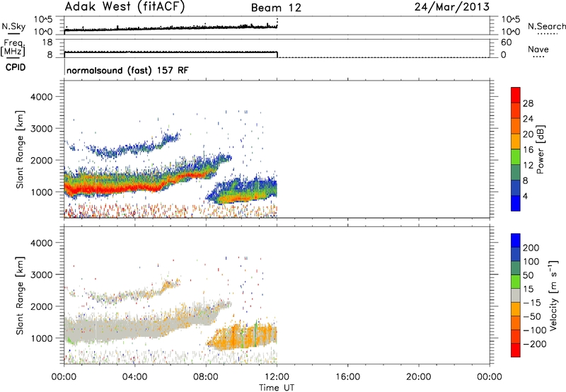Click '3000' on the velocity panel range axis

pos(41,275)
